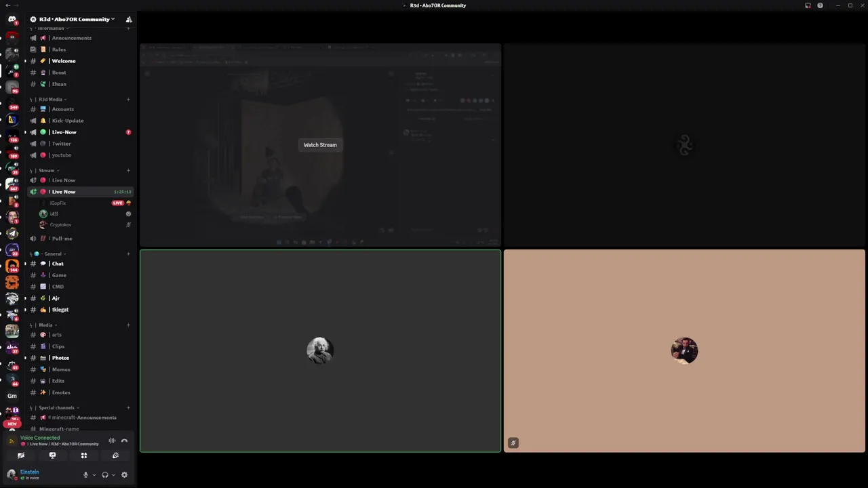Click the LIVE badge next to iGopFix

118,203
